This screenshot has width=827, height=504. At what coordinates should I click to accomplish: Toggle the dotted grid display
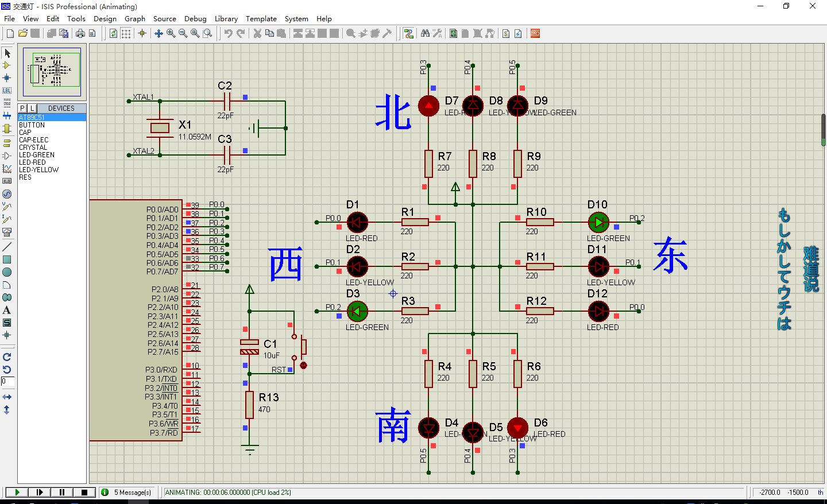(126, 33)
